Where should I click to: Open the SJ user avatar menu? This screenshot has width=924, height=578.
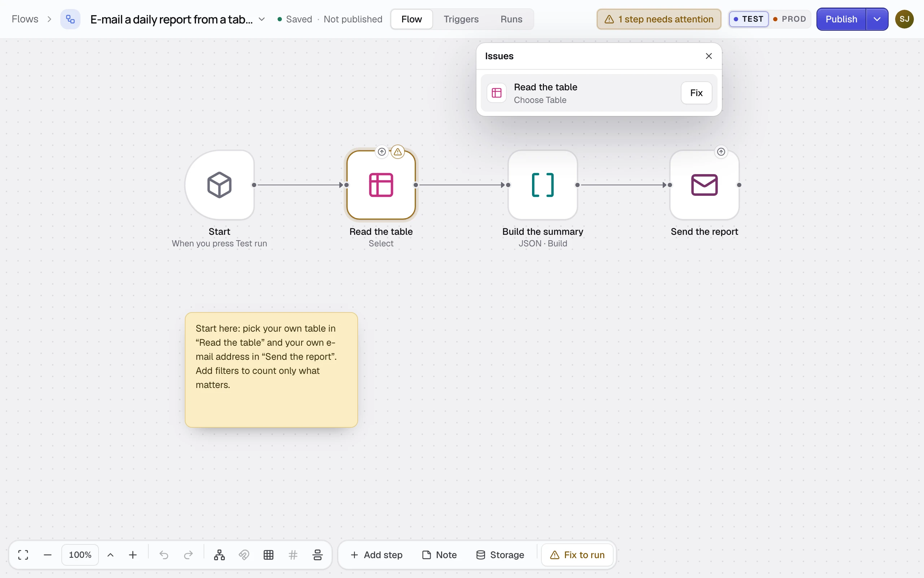point(905,19)
